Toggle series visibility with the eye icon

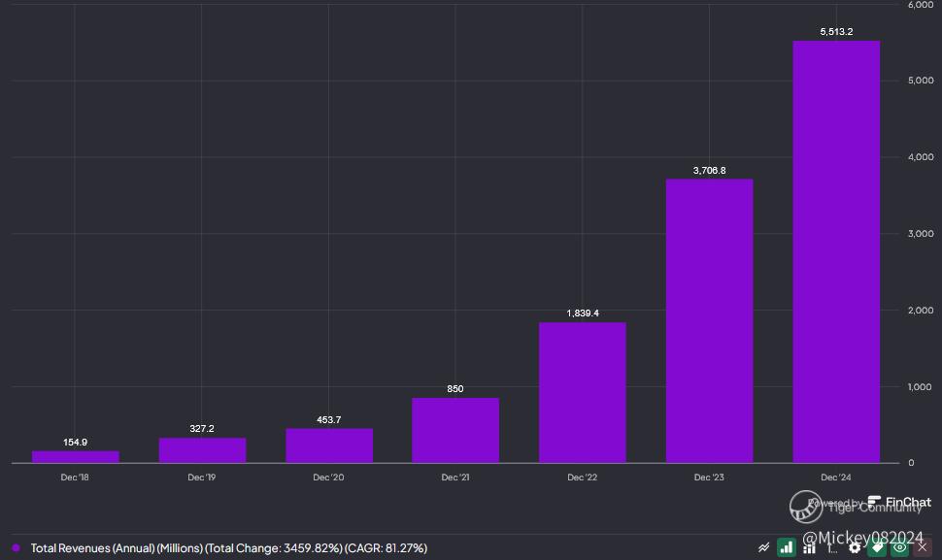coord(899,547)
